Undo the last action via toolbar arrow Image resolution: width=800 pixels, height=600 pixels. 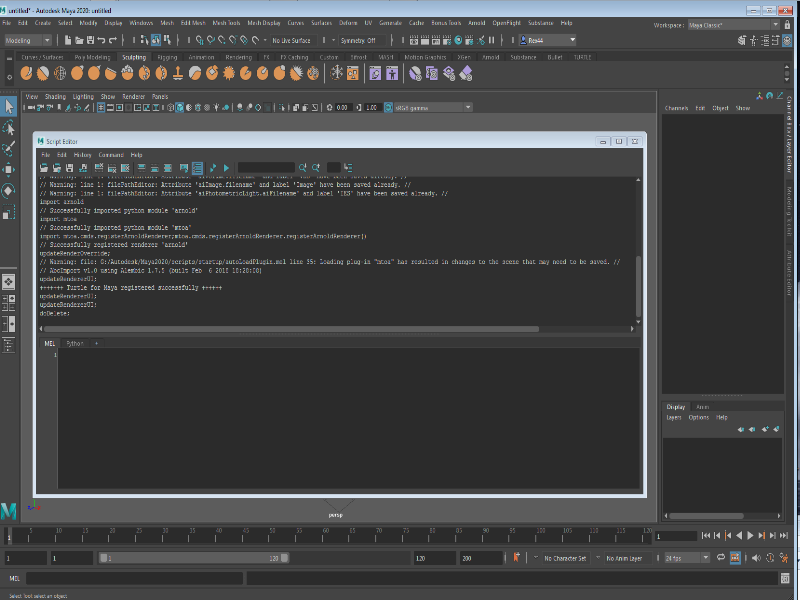101,40
